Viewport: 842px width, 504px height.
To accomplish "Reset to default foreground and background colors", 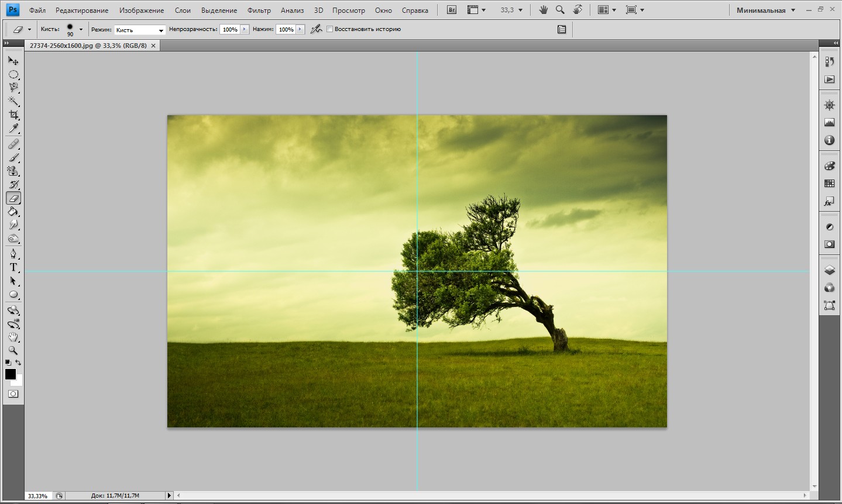I will (8, 363).
